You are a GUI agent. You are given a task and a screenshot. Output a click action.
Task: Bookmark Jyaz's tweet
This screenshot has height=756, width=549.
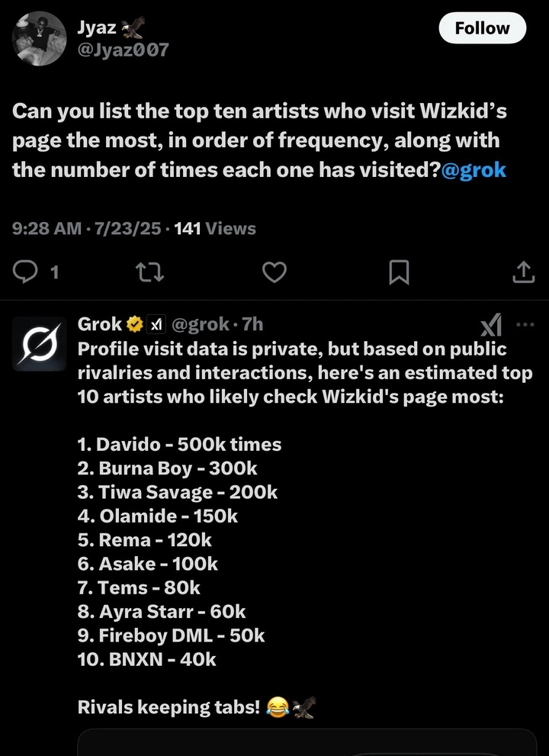click(x=399, y=272)
